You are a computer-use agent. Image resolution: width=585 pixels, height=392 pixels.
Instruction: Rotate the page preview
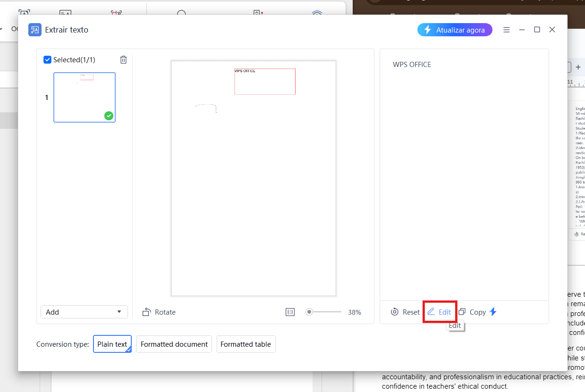click(159, 312)
